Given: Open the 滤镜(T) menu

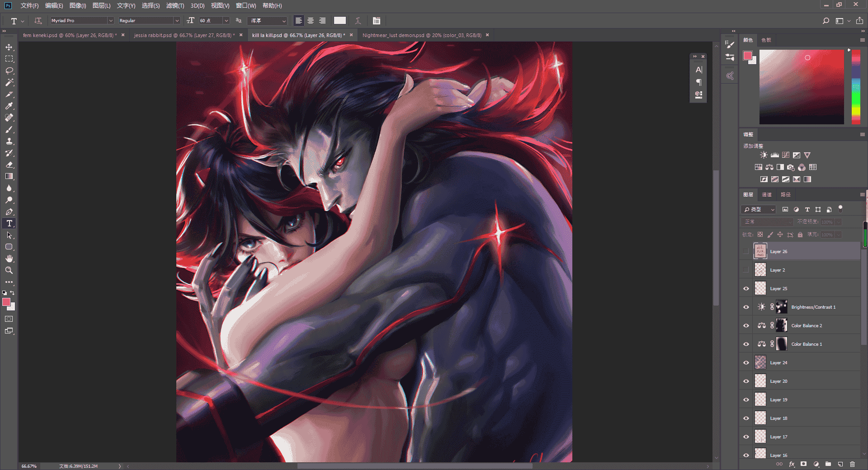Looking at the screenshot, I should 175,5.
